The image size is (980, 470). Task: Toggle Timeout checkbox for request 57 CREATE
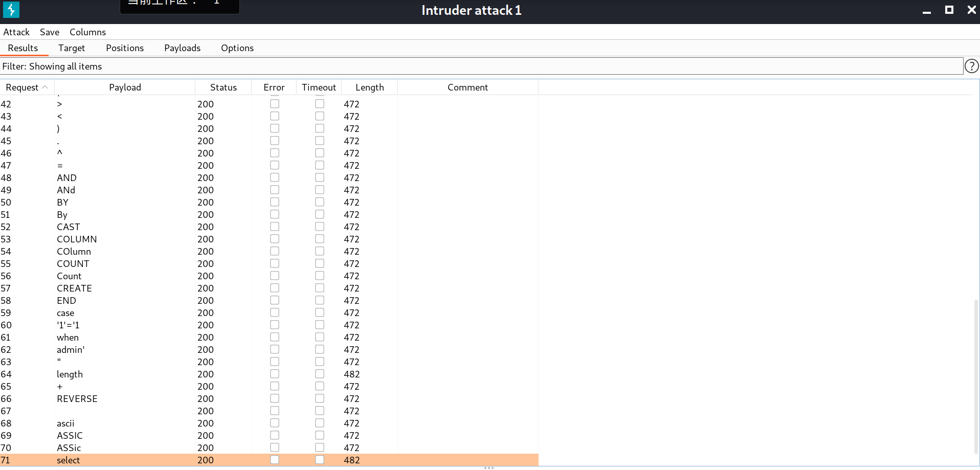tap(320, 288)
